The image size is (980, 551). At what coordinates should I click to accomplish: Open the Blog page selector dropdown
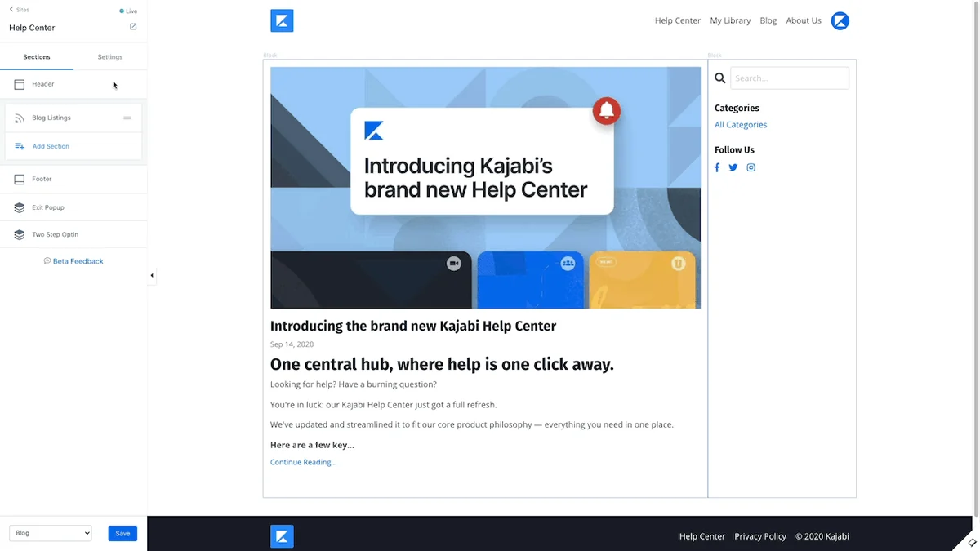point(51,533)
